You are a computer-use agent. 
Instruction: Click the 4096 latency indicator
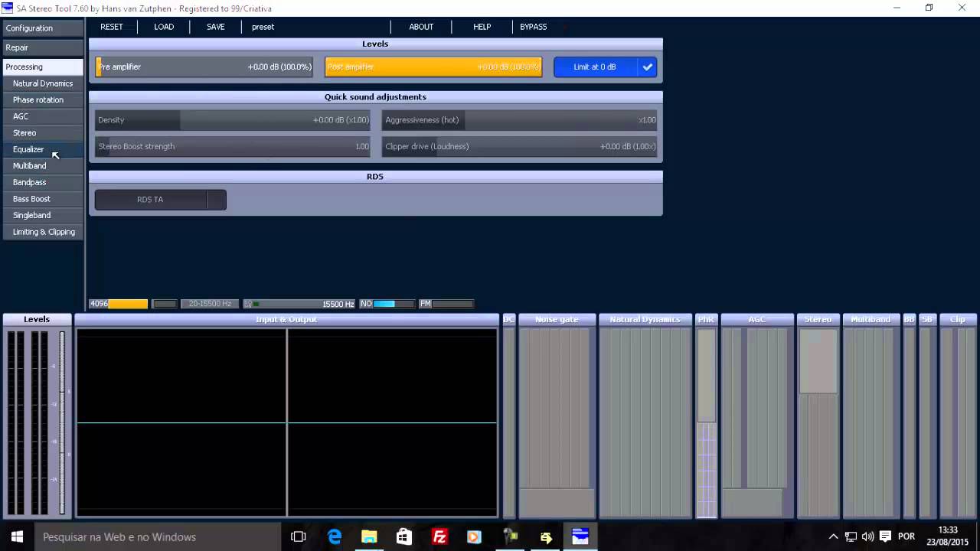pos(119,304)
